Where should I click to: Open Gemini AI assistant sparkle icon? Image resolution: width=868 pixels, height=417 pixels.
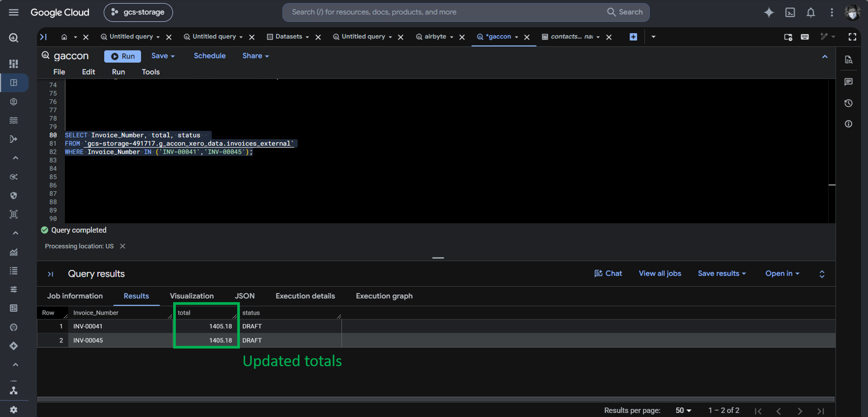(769, 12)
